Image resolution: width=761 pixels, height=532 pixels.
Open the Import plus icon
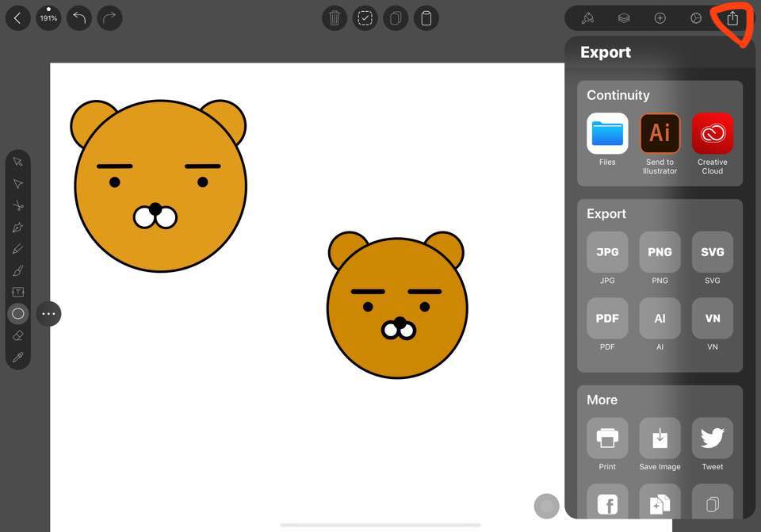(x=660, y=18)
